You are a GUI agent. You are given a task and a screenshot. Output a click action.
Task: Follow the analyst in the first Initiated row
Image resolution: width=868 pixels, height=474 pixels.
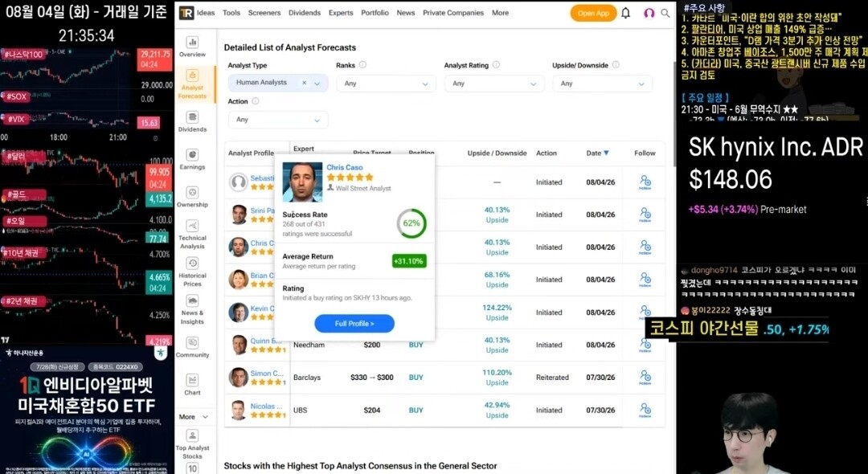click(645, 182)
